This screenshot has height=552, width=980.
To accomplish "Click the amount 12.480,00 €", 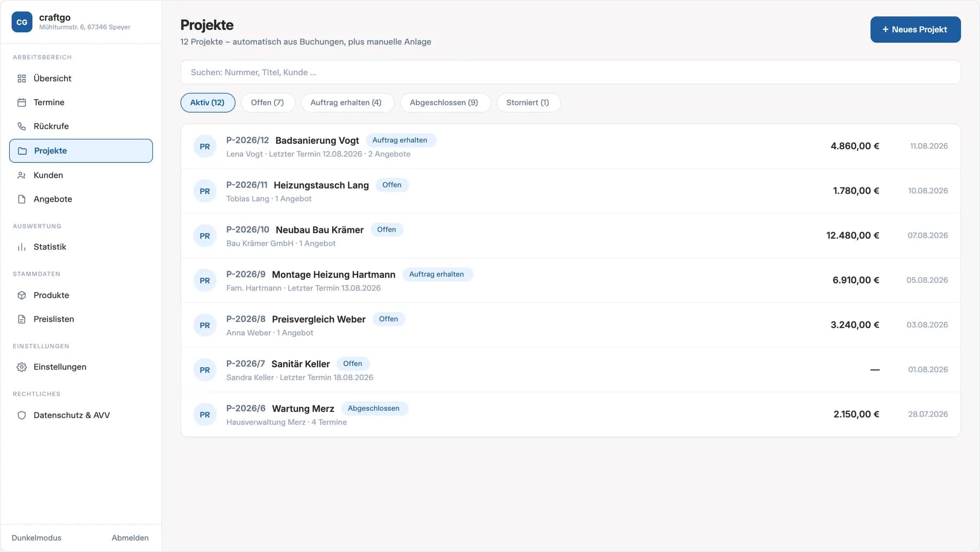I will [x=853, y=235].
